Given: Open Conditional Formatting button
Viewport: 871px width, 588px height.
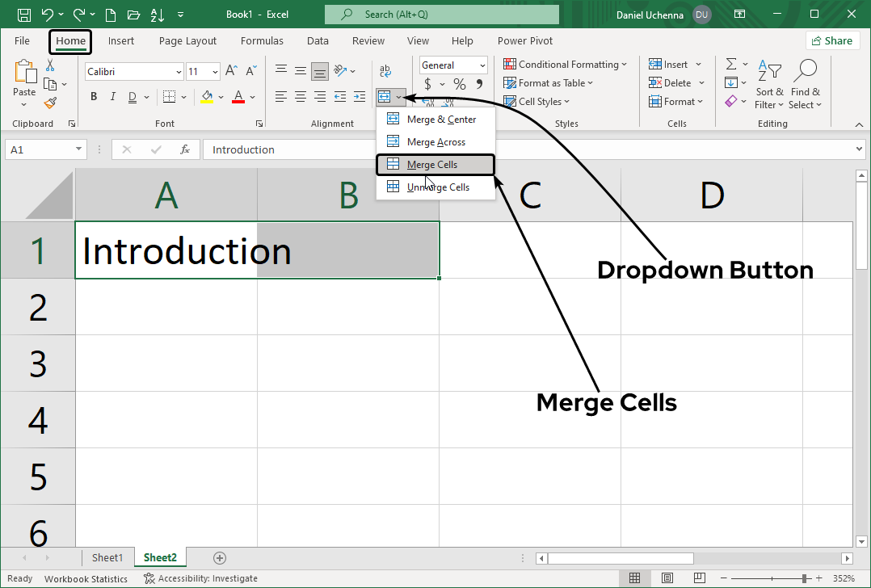Looking at the screenshot, I should 566,65.
